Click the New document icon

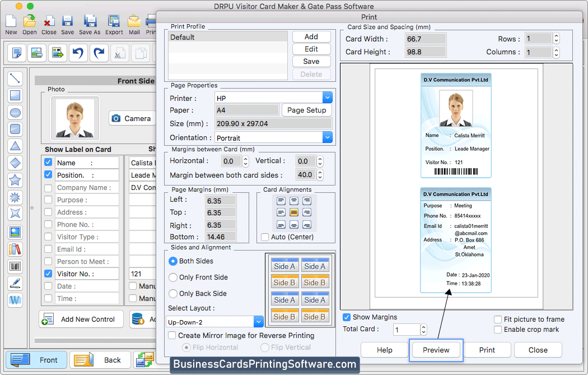coord(11,21)
